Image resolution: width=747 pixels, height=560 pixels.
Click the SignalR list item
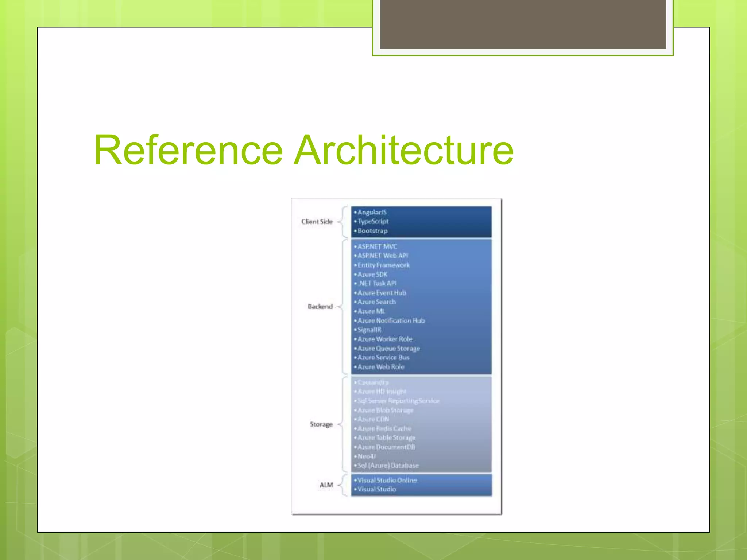coord(369,330)
